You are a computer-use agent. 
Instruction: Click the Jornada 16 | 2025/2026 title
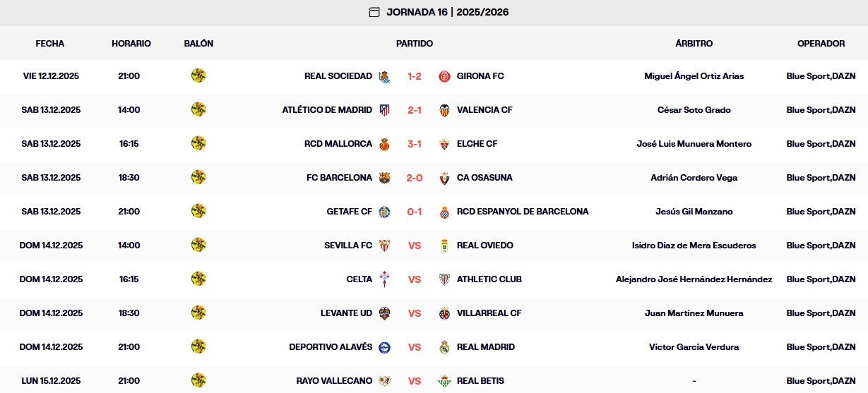click(448, 12)
